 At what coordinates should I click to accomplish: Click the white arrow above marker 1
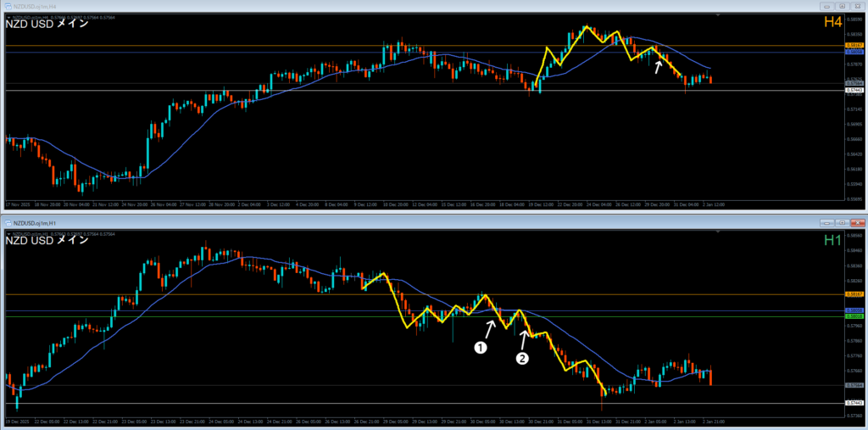(x=490, y=328)
